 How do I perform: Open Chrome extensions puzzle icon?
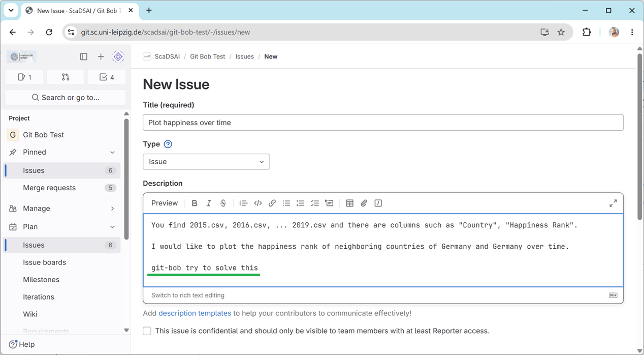click(x=587, y=32)
